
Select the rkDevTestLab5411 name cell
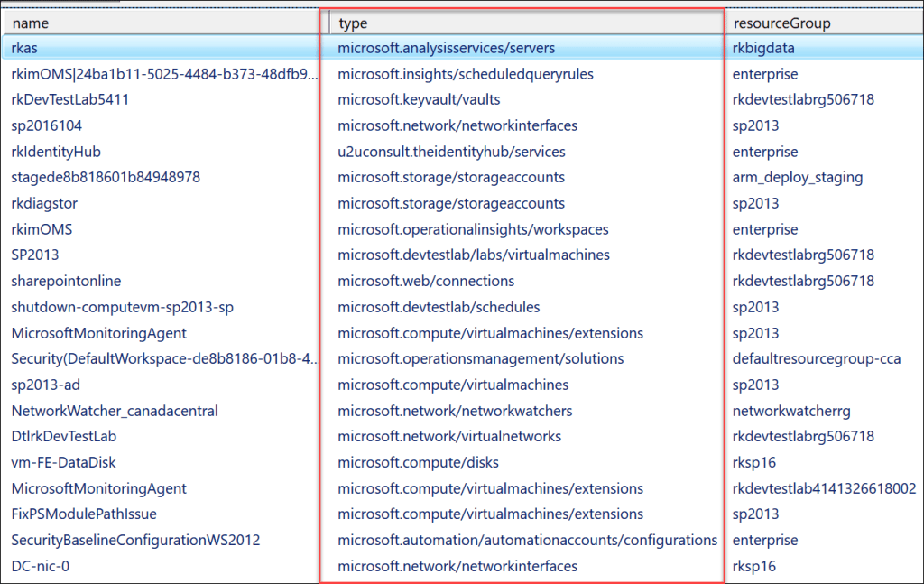click(x=70, y=99)
